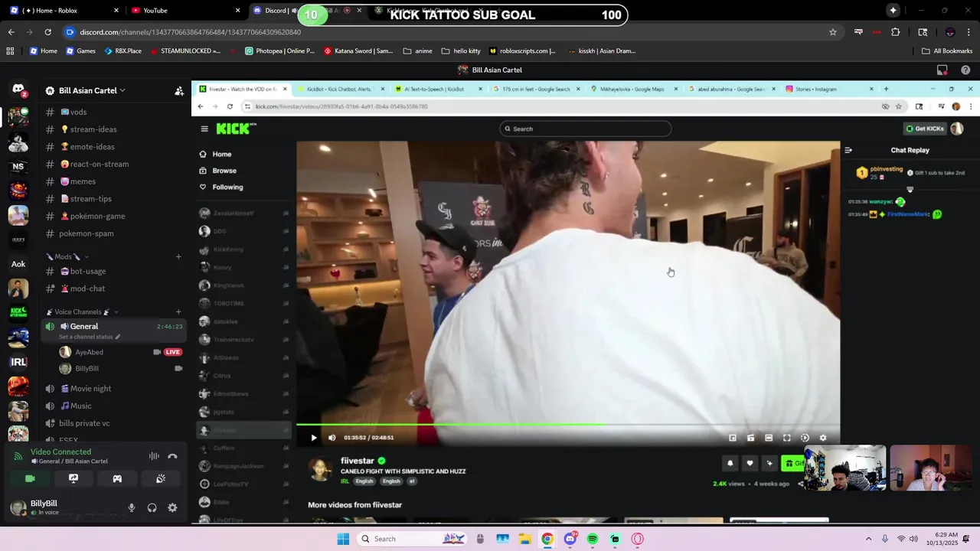The image size is (980, 551).
Task: Toggle noise suppression waveform icon
Action: [x=154, y=456]
